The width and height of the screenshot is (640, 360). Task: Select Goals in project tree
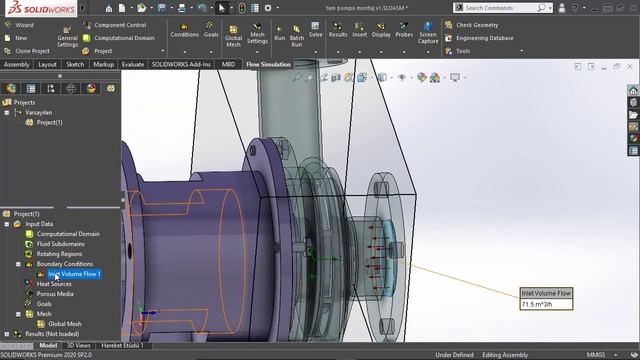[44, 304]
